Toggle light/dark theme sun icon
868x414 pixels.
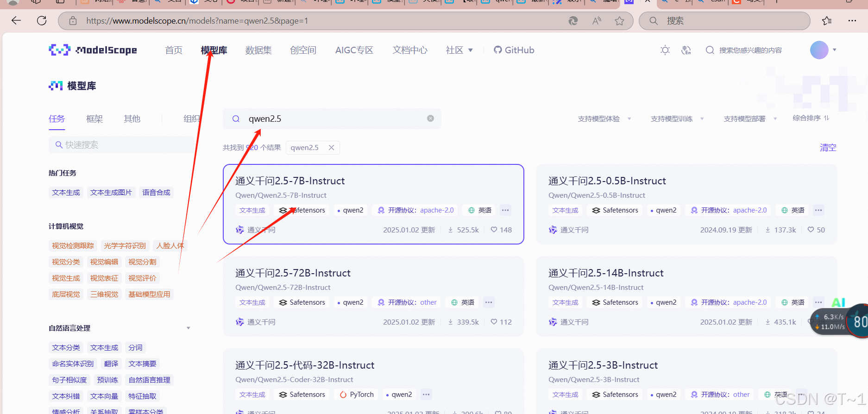point(665,50)
